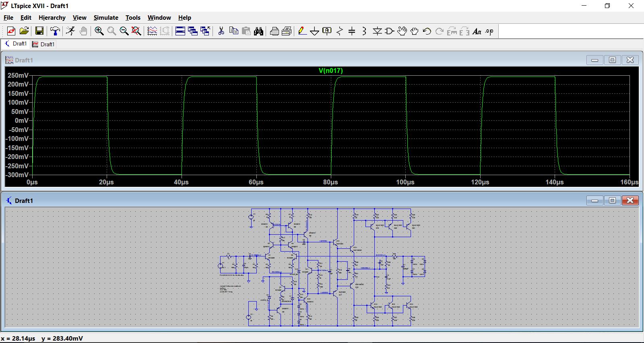644x343 pixels.
Task: Click the cursor coordinates in the status bar
Action: (42, 339)
